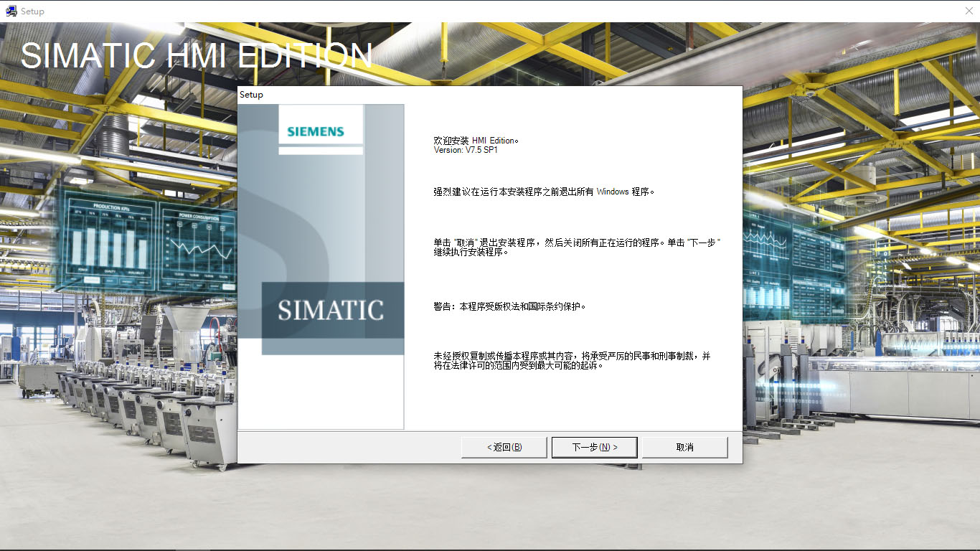This screenshot has height=551, width=980.
Task: Click the SIEMENS logo in the dialog
Action: click(x=316, y=132)
